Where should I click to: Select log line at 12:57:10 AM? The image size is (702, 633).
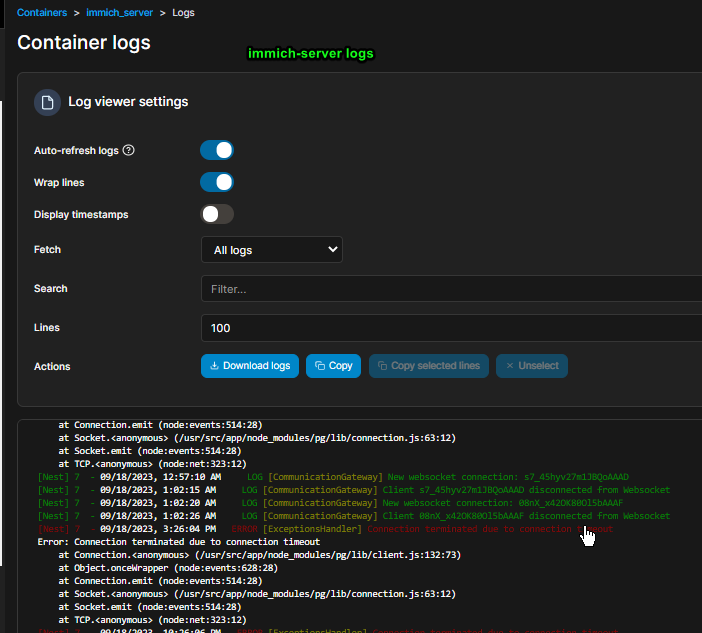pos(333,477)
